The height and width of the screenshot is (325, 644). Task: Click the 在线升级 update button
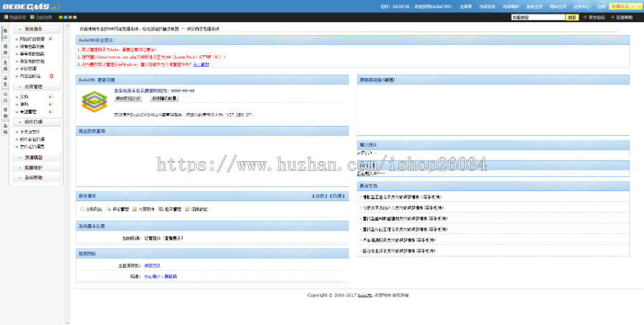pos(128,99)
